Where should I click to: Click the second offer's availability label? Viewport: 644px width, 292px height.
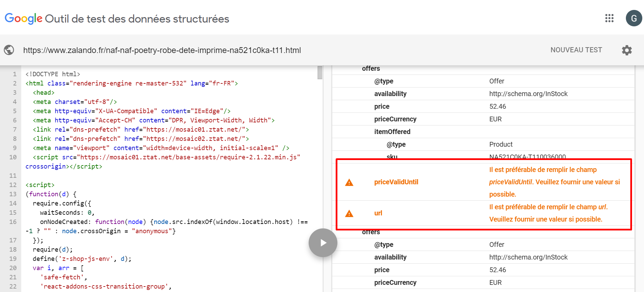[390, 257]
